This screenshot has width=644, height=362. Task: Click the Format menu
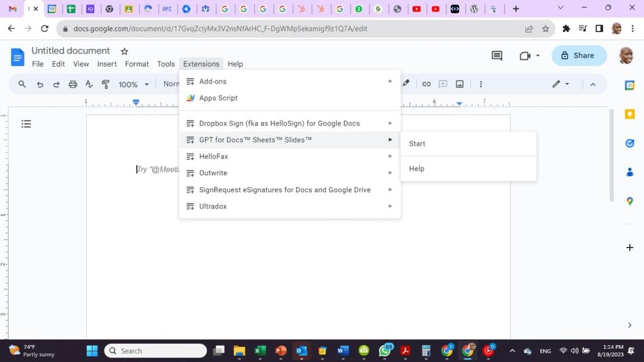(136, 64)
